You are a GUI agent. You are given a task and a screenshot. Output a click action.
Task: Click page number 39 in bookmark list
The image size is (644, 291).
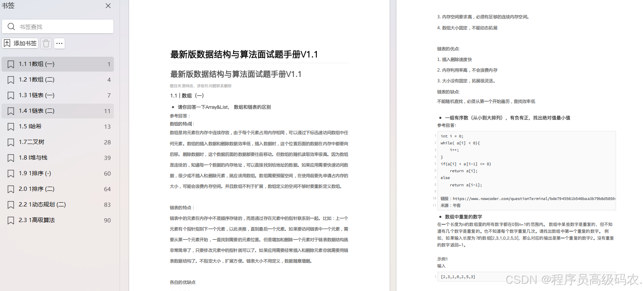tap(107, 158)
